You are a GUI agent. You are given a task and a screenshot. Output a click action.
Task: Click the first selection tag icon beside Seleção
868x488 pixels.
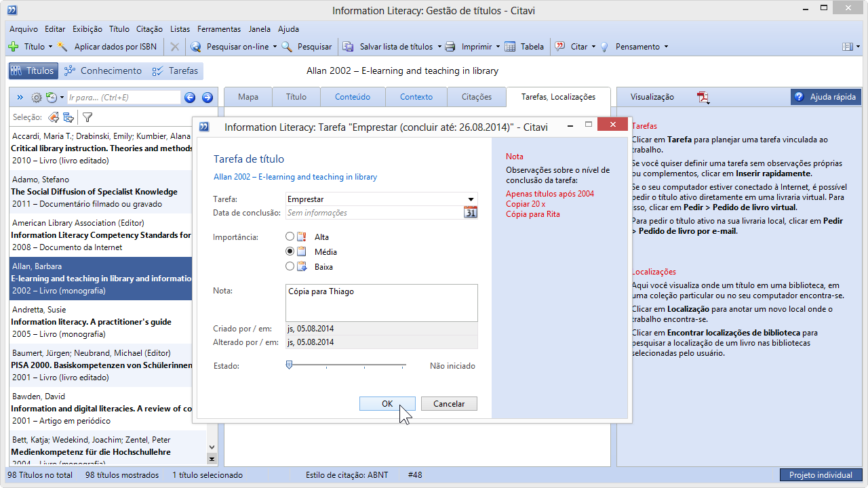pyautogui.click(x=54, y=117)
